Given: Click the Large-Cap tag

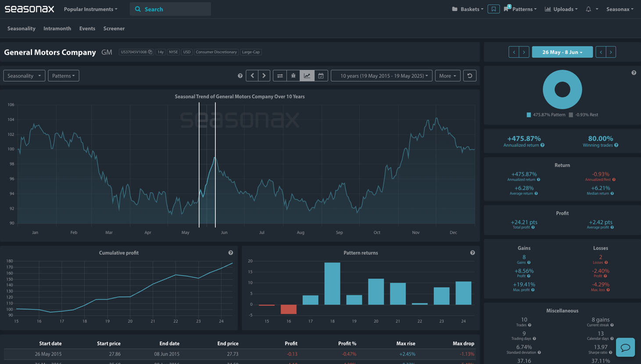Looking at the screenshot, I should 251,52.
